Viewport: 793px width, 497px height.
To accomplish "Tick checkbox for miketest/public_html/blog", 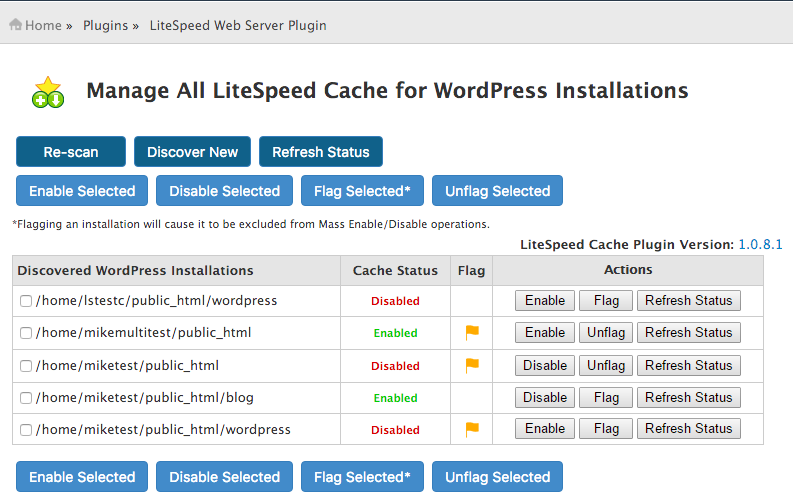I will (x=26, y=398).
